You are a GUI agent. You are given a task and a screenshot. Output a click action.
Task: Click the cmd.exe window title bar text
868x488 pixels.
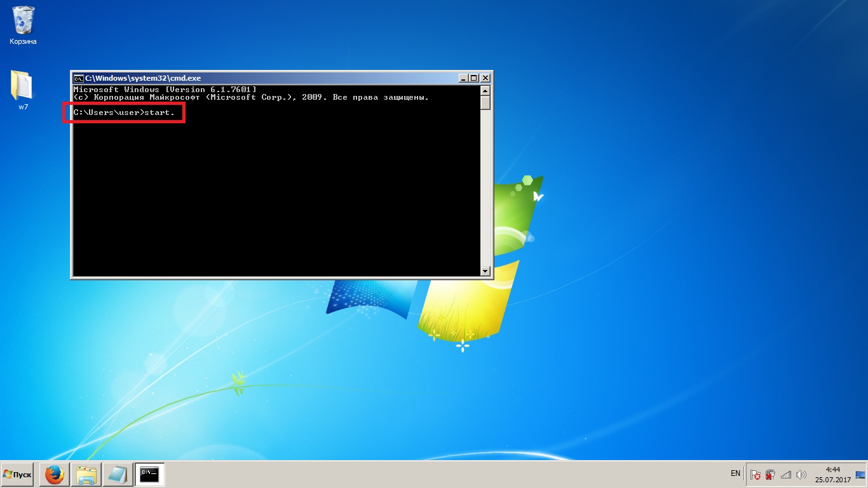click(x=143, y=78)
